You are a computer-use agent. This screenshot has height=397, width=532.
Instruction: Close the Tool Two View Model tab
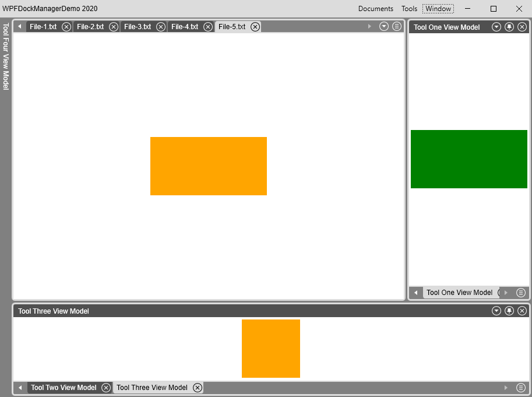(x=106, y=388)
